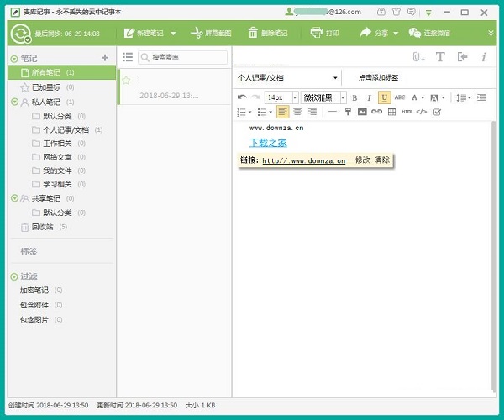This screenshot has width=504, height=420.
Task: Star the note in the list
Action: [127, 81]
